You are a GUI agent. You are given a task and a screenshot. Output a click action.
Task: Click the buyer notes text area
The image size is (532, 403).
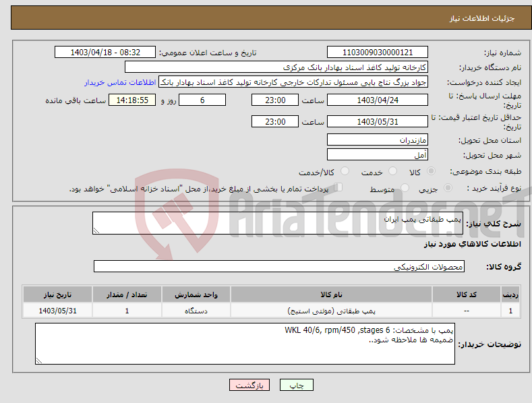pos(245,344)
